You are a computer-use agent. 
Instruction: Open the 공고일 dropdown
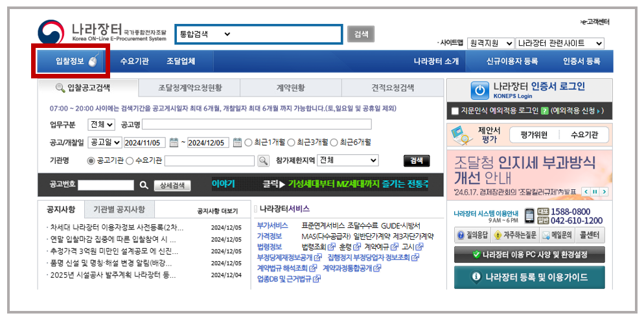tap(105, 143)
